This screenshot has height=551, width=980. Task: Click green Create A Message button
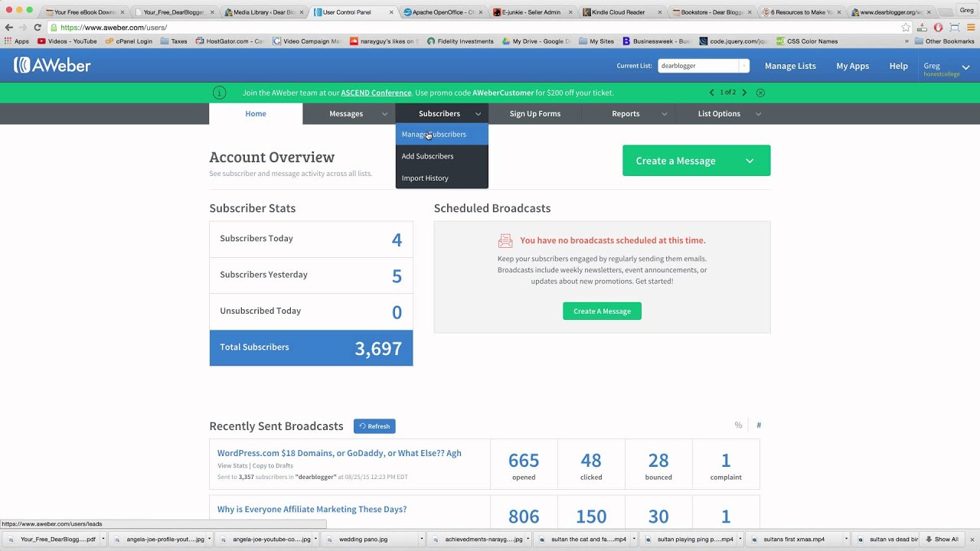pos(602,311)
